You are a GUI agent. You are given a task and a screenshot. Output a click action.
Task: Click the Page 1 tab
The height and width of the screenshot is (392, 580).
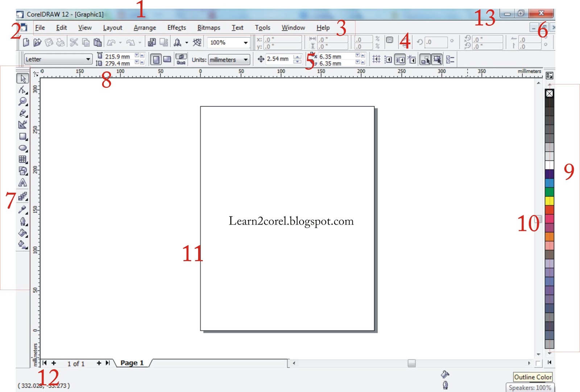(132, 363)
